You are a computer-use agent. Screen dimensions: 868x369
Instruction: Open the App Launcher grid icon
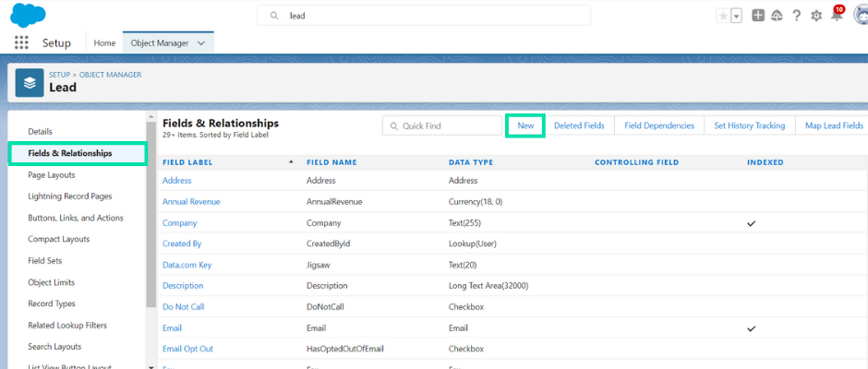pyautogui.click(x=21, y=42)
